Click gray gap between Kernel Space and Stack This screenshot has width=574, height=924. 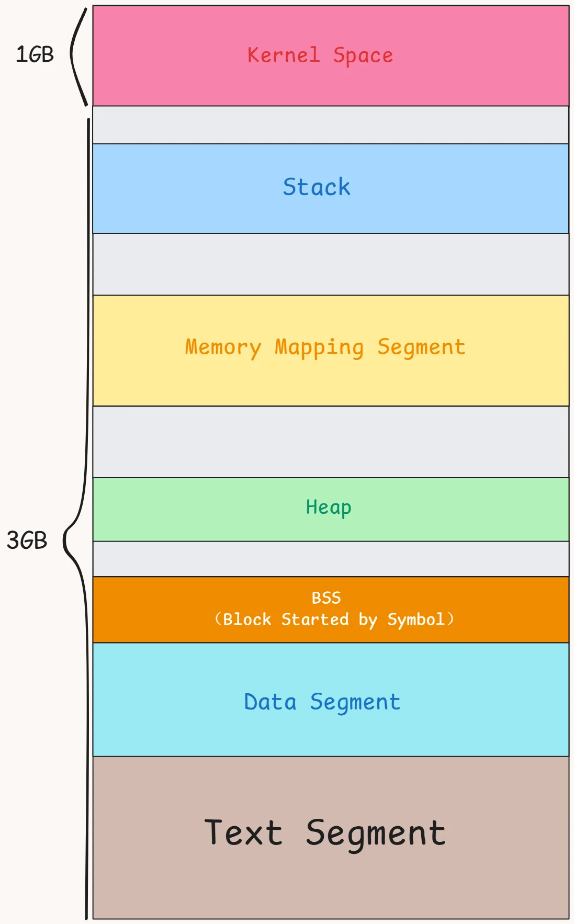point(331,125)
